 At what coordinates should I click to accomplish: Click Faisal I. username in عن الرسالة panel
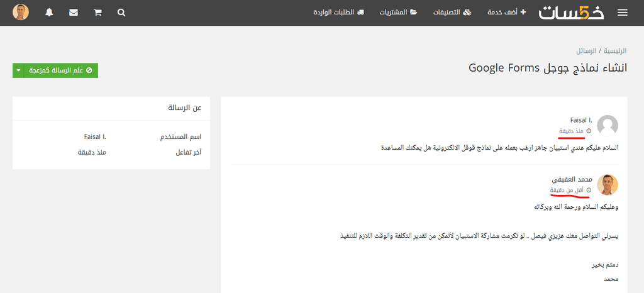pos(95,136)
